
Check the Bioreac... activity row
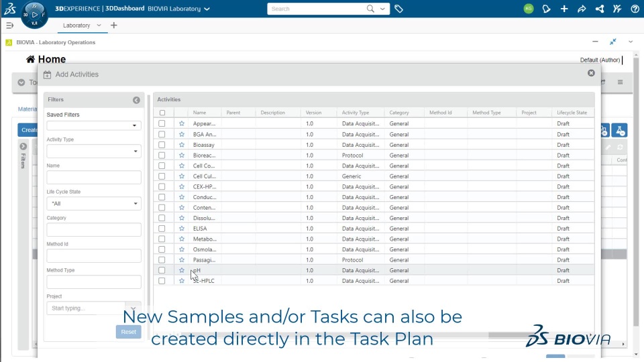162,155
